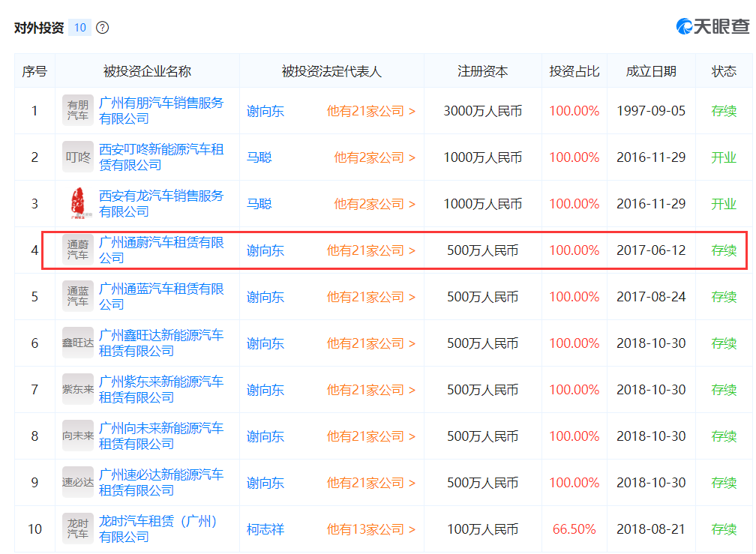Click the 向未来 company logo thumbnail

pos(78,436)
